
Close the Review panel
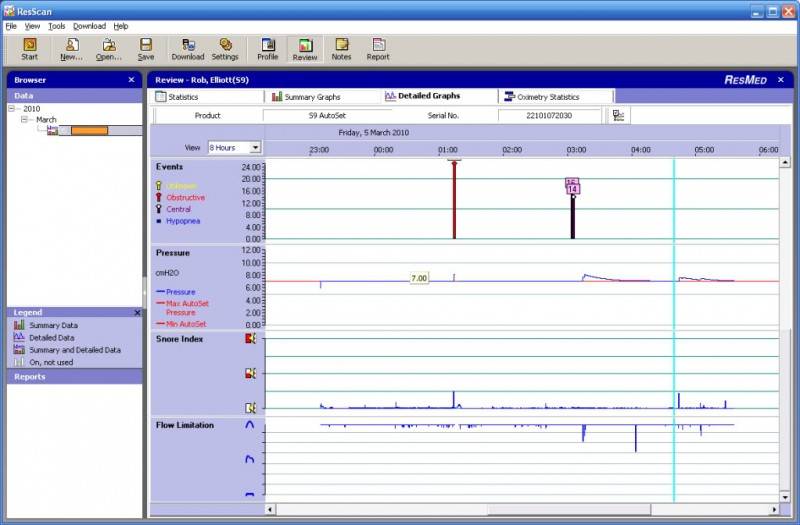(x=781, y=80)
